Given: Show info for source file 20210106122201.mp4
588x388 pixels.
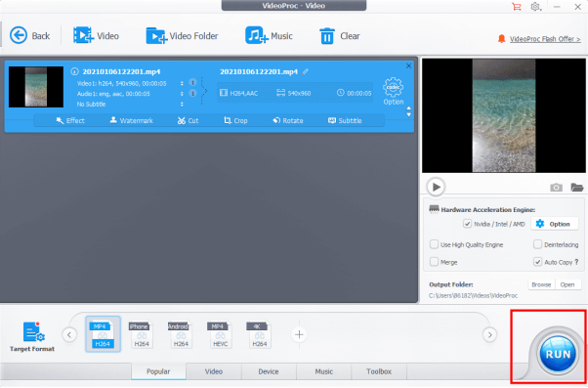Looking at the screenshot, I should pos(74,71).
